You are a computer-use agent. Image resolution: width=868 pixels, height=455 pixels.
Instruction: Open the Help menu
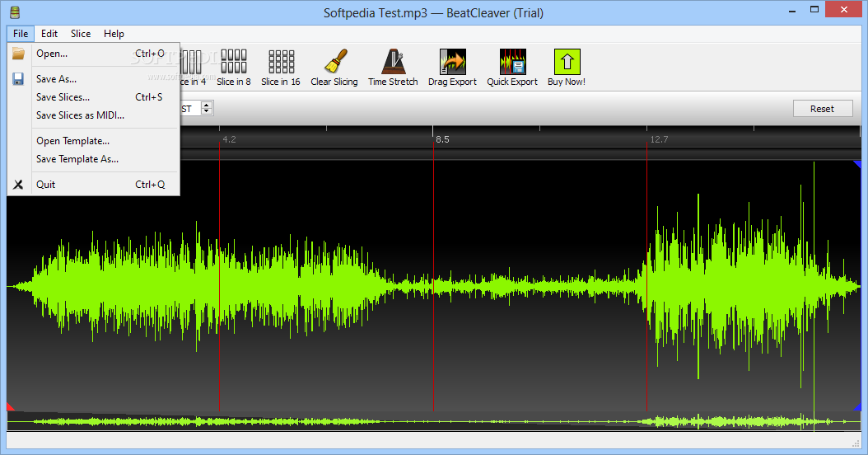pyautogui.click(x=114, y=34)
